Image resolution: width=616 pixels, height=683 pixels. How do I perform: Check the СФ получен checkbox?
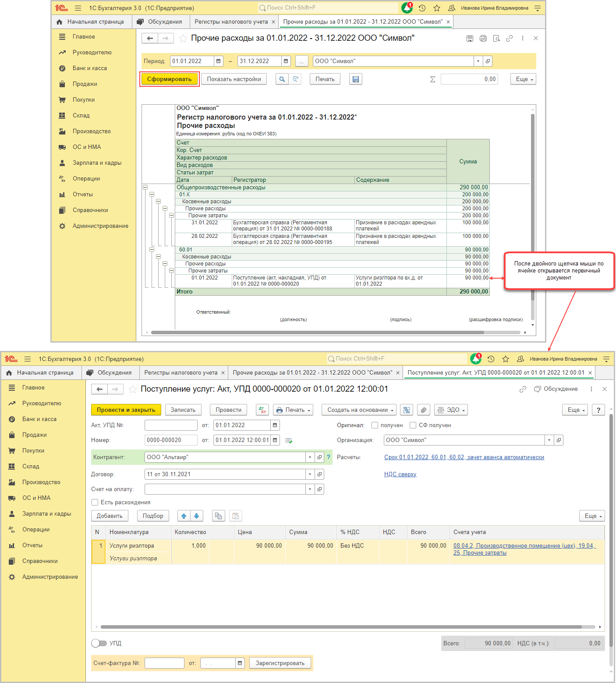(413, 425)
